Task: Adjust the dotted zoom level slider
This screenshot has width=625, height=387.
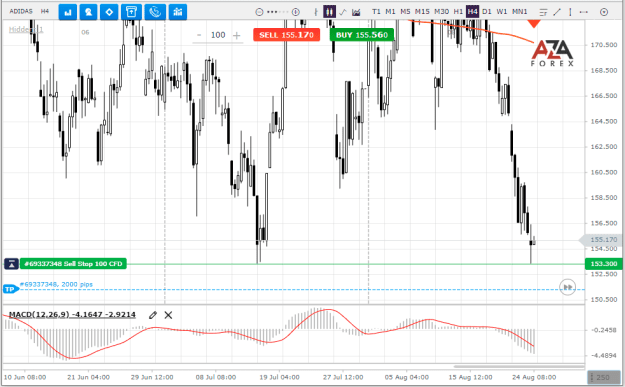Action: click(277, 12)
